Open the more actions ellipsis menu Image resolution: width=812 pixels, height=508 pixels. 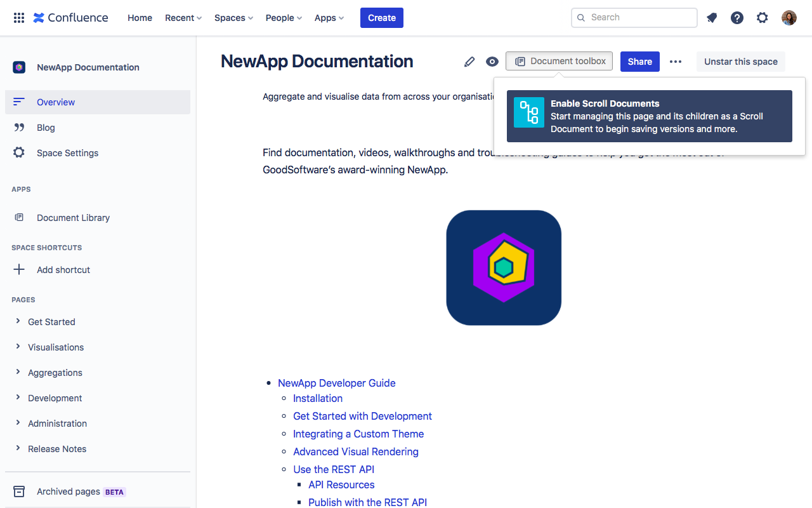click(676, 62)
